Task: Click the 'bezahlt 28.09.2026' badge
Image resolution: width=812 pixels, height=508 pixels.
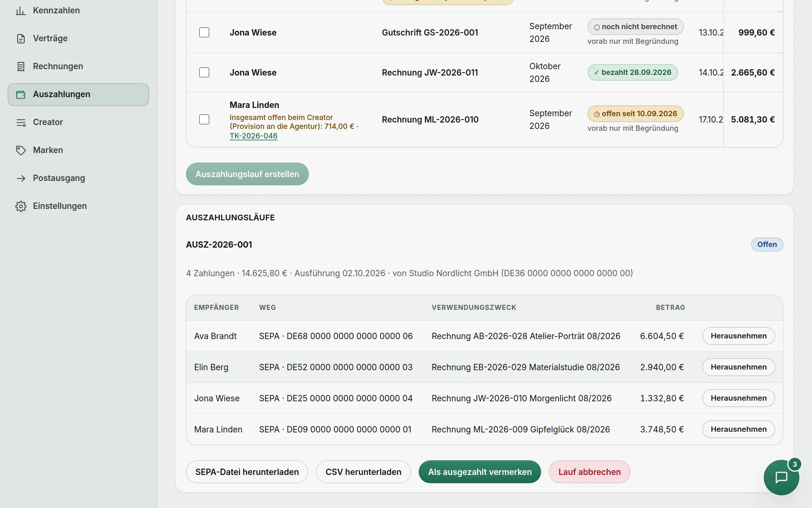Action: [632, 72]
